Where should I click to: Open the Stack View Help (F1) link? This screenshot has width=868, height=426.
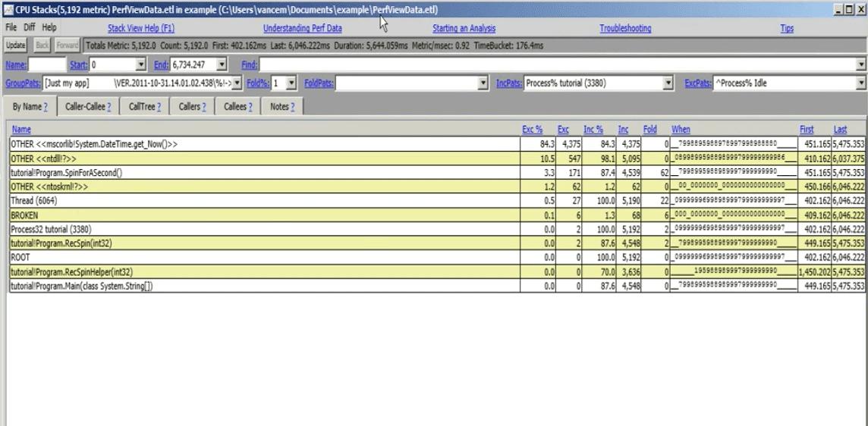(x=141, y=27)
